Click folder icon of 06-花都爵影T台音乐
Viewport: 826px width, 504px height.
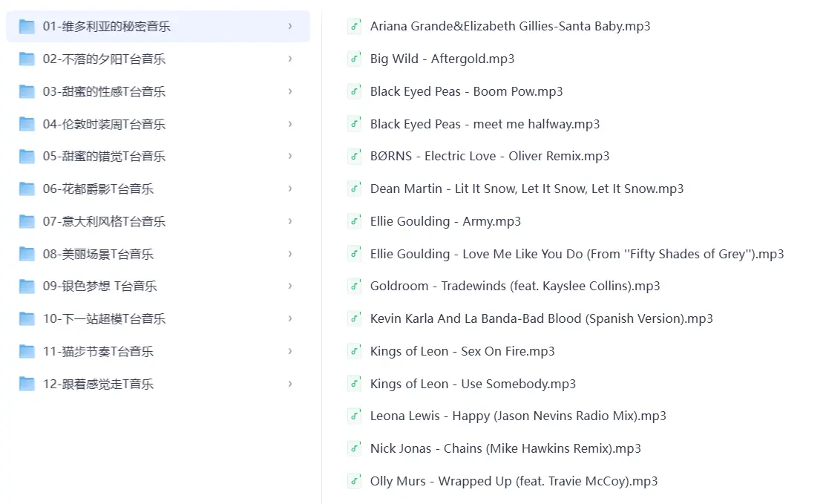point(27,189)
